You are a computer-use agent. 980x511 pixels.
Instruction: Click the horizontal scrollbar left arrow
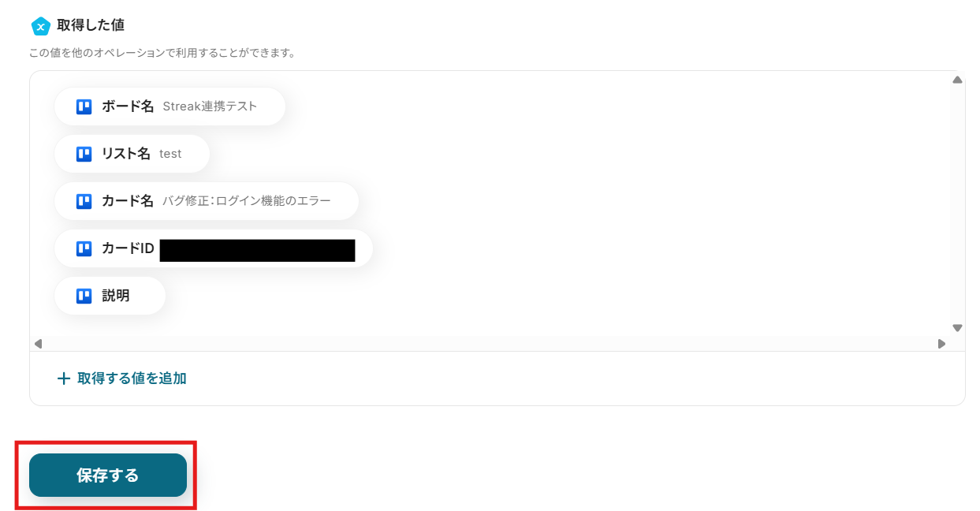38,344
